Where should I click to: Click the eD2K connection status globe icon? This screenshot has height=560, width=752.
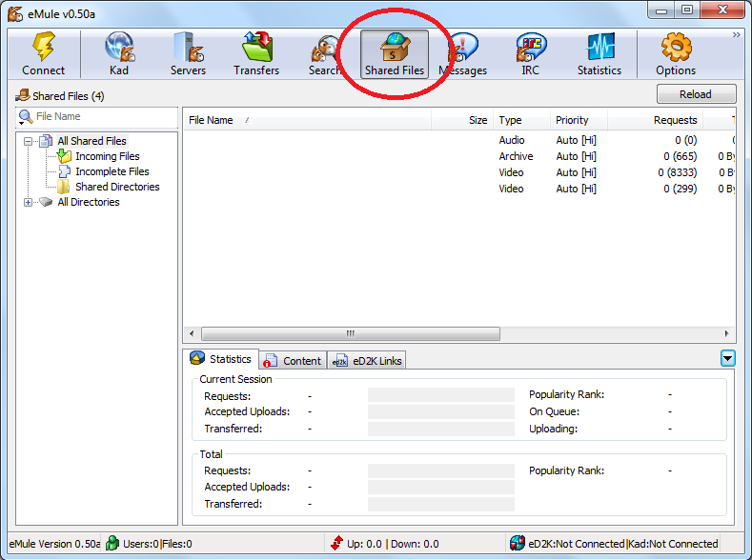tap(517, 543)
